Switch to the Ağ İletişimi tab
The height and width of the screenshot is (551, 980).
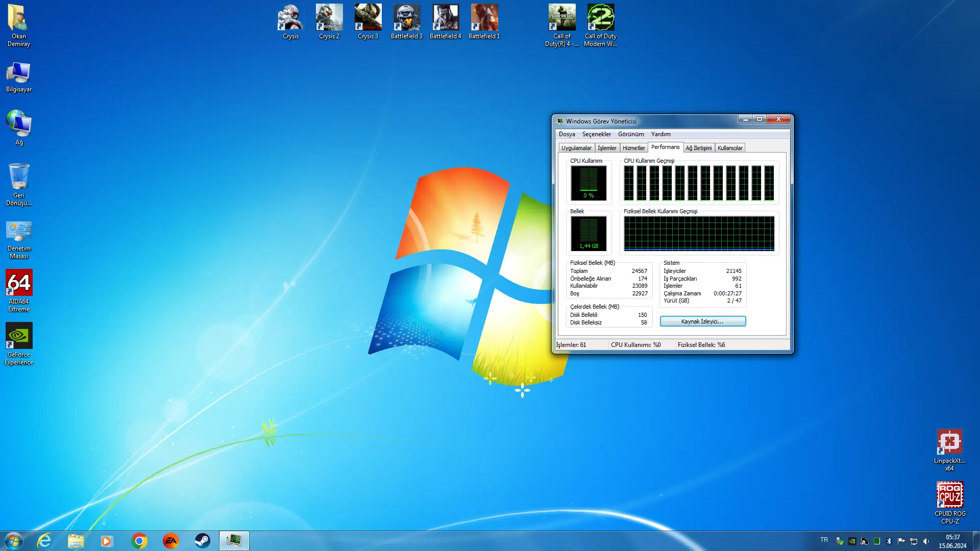point(698,148)
